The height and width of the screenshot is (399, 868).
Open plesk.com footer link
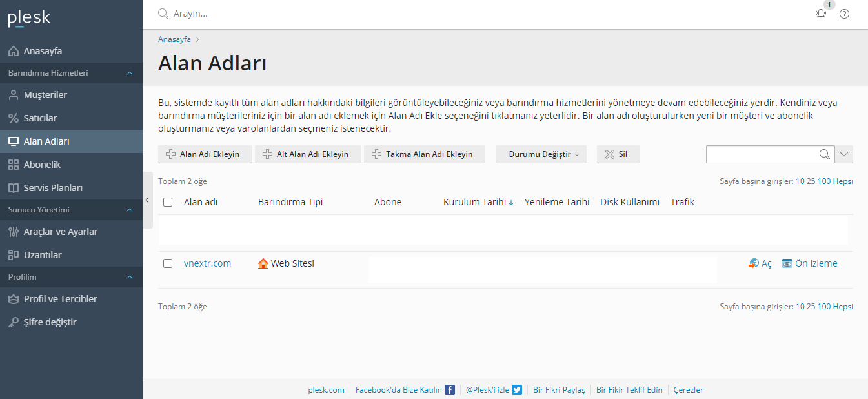tap(327, 390)
